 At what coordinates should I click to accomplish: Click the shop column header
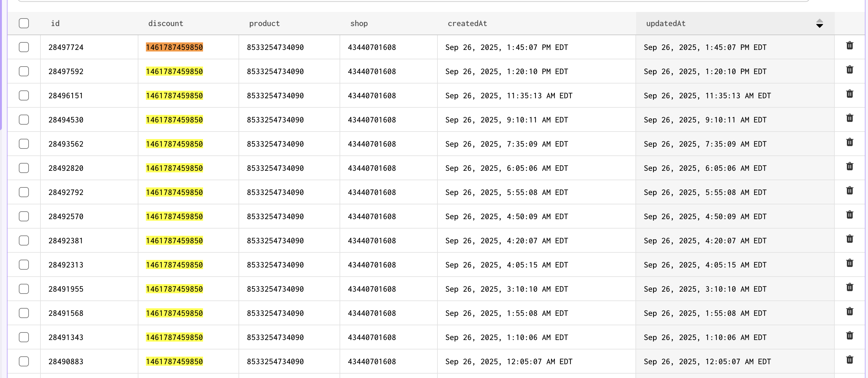tap(359, 23)
